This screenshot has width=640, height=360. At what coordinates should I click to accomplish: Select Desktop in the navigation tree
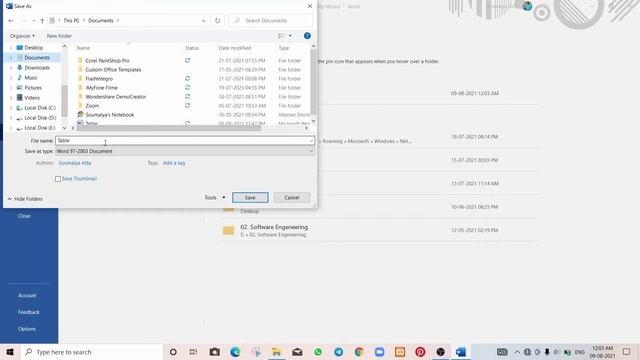[33, 48]
